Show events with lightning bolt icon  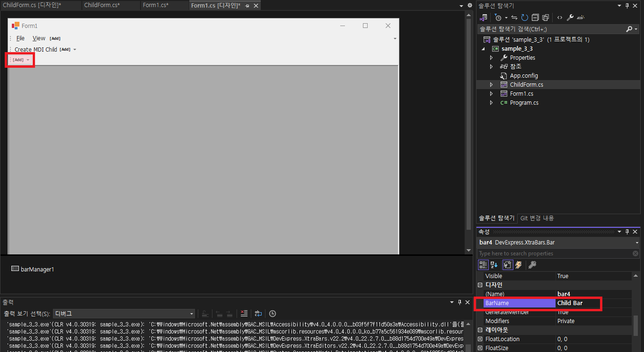pyautogui.click(x=518, y=265)
